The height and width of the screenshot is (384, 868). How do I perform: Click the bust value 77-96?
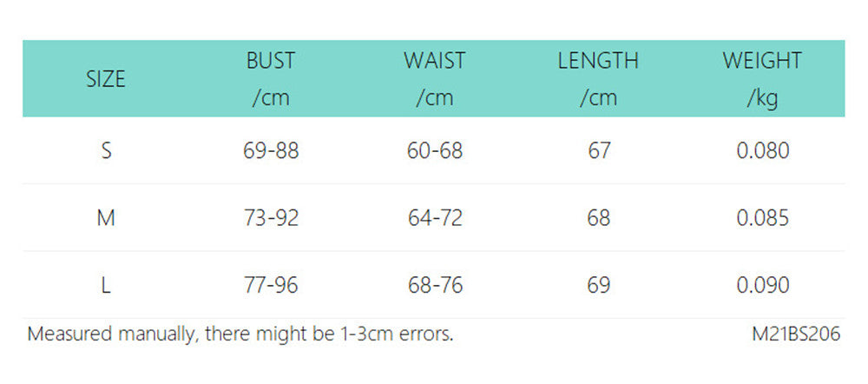click(x=271, y=285)
